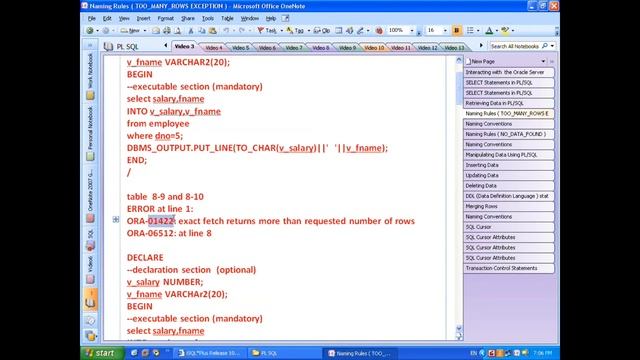Switch to the Video 10 section tab
The height and width of the screenshot is (360, 640).
pos(374,48)
